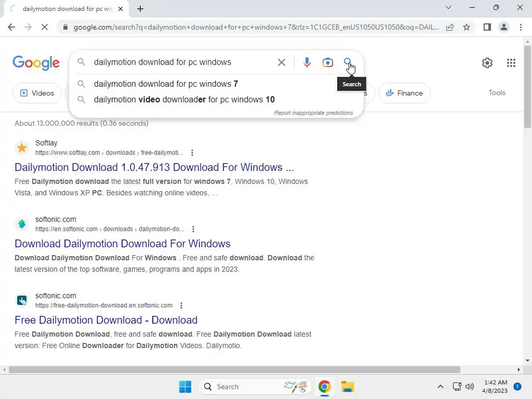
Task: Open File Explorer from taskbar
Action: point(347,387)
